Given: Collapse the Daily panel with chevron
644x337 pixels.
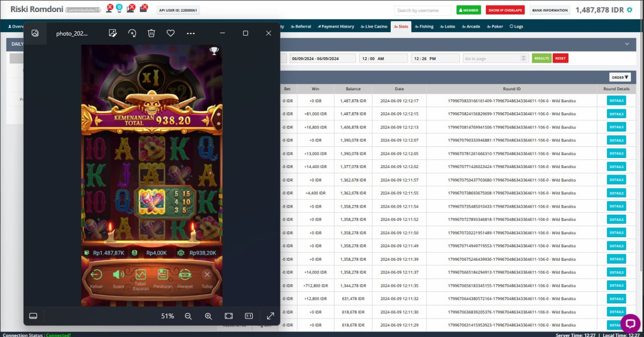Looking at the screenshot, I should pyautogui.click(x=627, y=44).
